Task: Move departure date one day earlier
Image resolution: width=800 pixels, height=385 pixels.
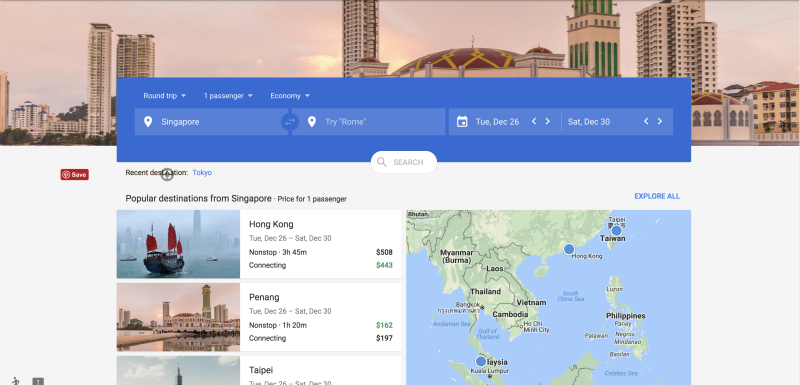Action: 534,121
